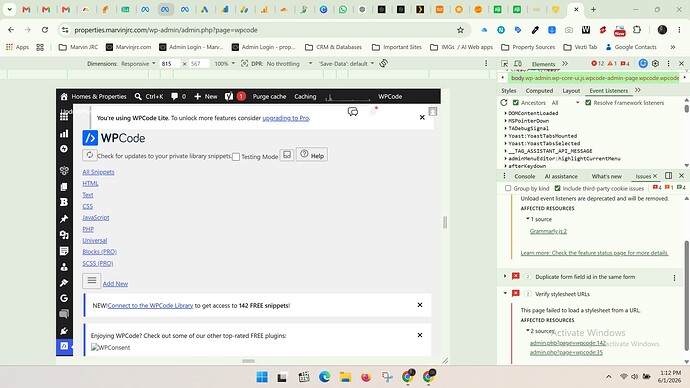Open the WPCode chat feedback icon
This screenshot has width=690, height=388.
353,112
